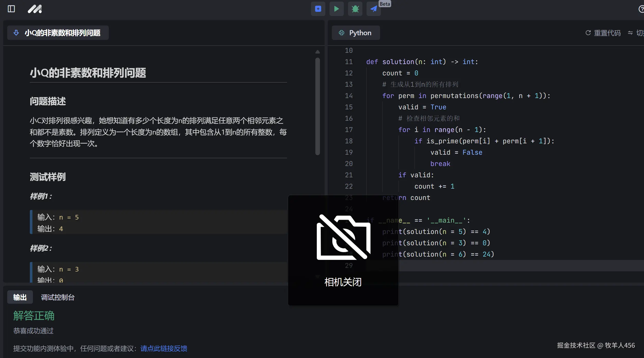Click problem description scrollbar thumb
Screen dimensions: 644x358
(318, 106)
